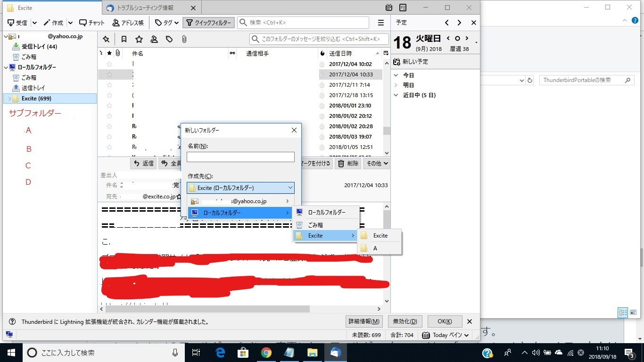Toggle the クイックフィルター button

[x=208, y=23]
